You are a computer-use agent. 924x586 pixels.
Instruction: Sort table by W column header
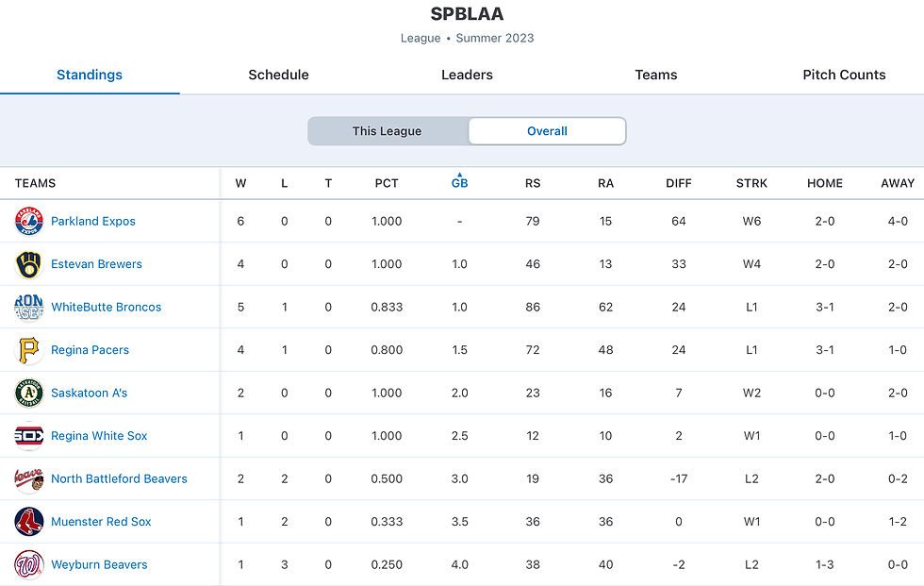[240, 183]
